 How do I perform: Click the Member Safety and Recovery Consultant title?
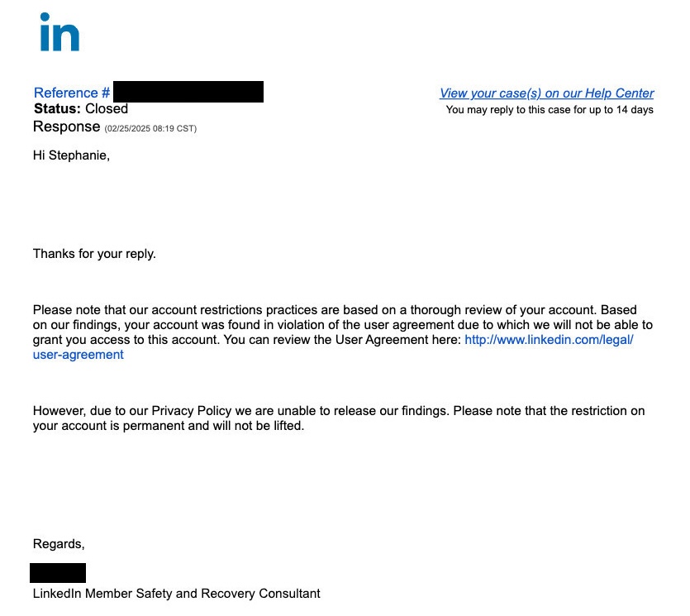pyautogui.click(x=176, y=594)
